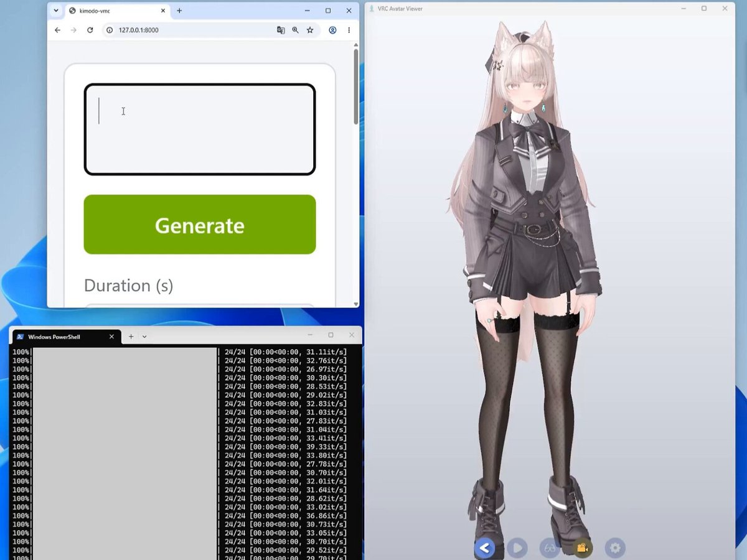The width and height of the screenshot is (747, 560).
Task: Focus the prompt text area
Action: 200,129
